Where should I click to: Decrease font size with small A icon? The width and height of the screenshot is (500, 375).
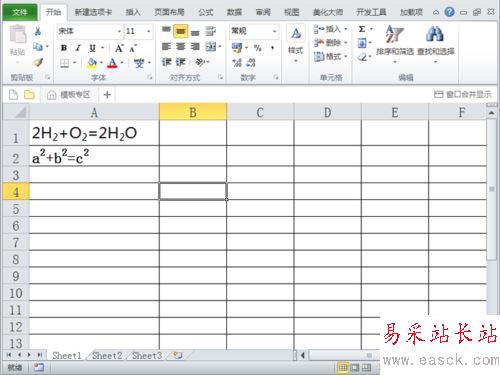(133, 48)
